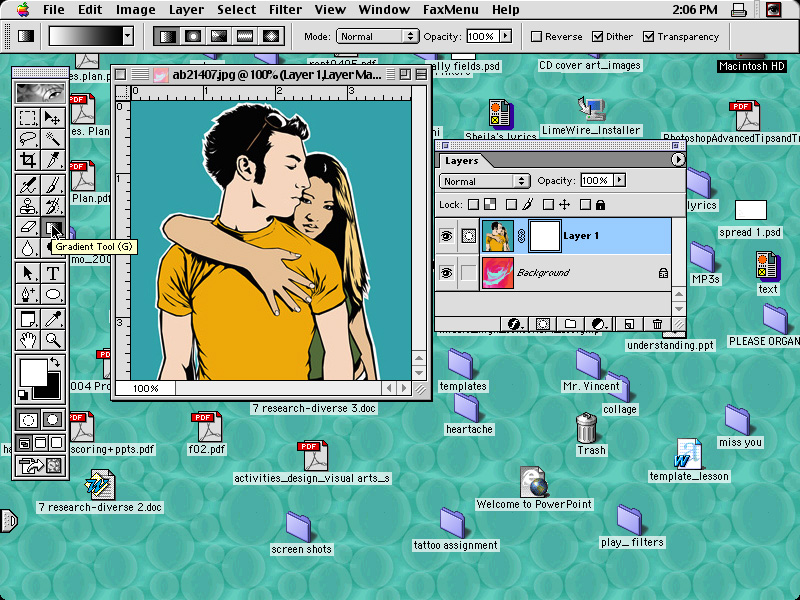Enable the Reverse checkbox
The height and width of the screenshot is (600, 800).
point(536,37)
